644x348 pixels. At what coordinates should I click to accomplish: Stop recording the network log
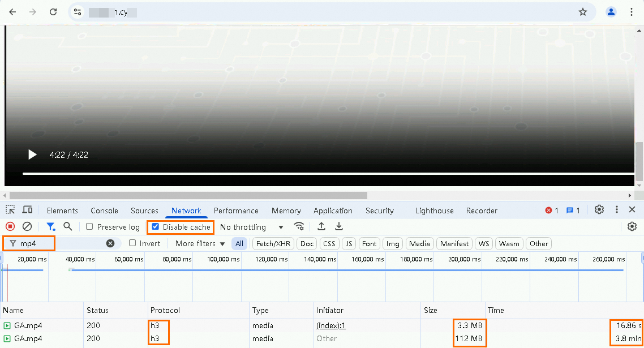[x=10, y=226]
